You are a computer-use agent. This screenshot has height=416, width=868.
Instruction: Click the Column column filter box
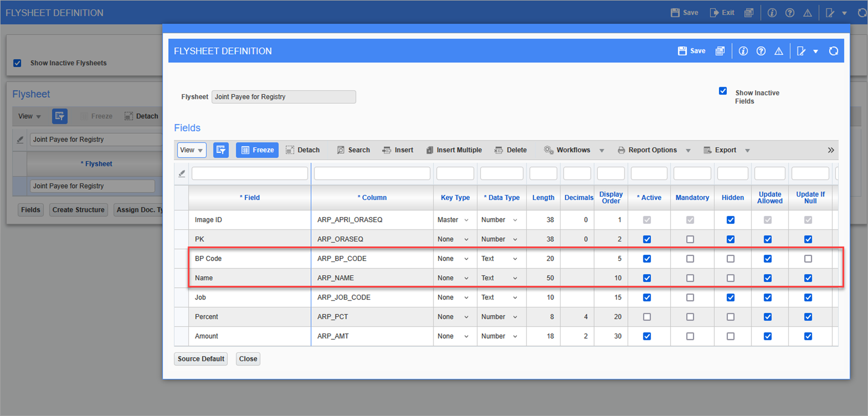(x=372, y=173)
